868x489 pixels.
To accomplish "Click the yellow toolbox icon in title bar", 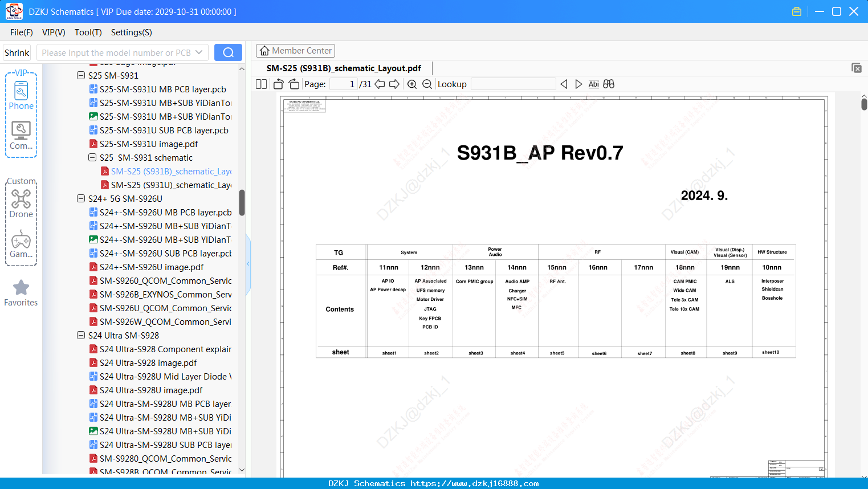I will 797,11.
